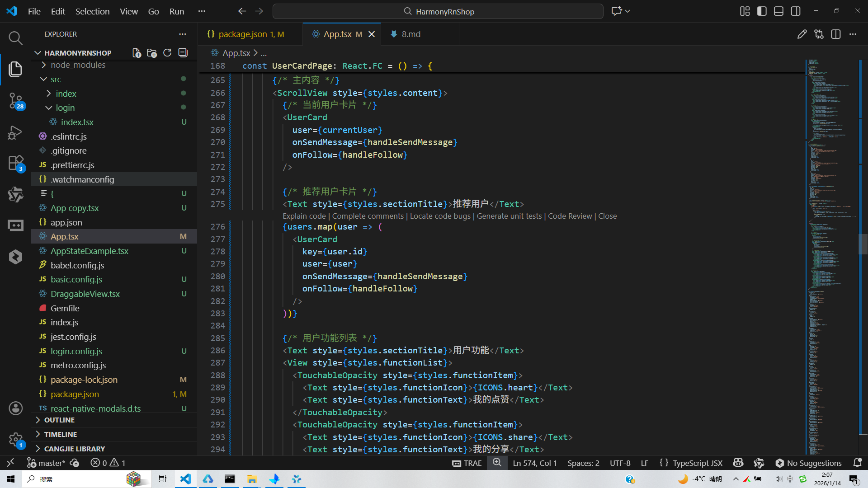Split the editor to the right
The height and width of the screenshot is (488, 868).
[x=835, y=34]
